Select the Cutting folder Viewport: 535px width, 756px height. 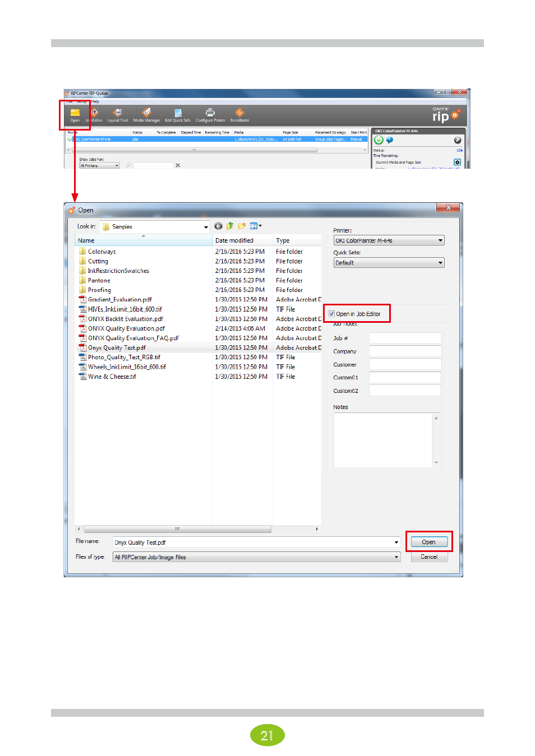[x=98, y=261]
